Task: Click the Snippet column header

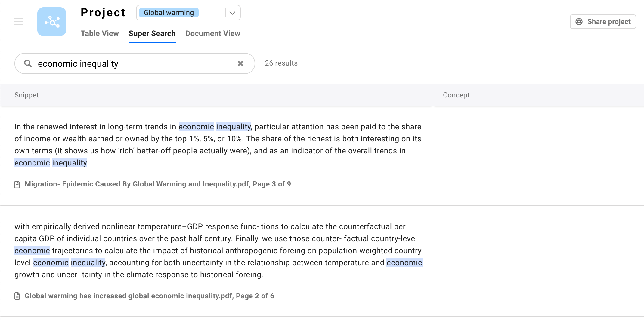Action: 26,95
